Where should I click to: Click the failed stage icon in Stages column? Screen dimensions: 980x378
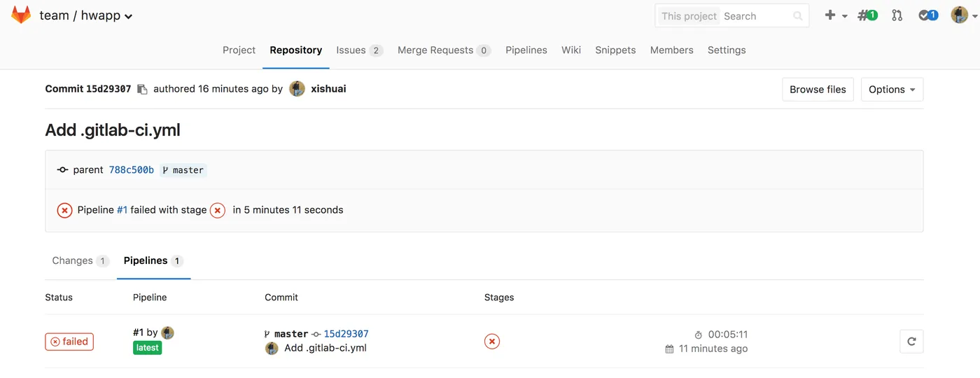click(492, 342)
